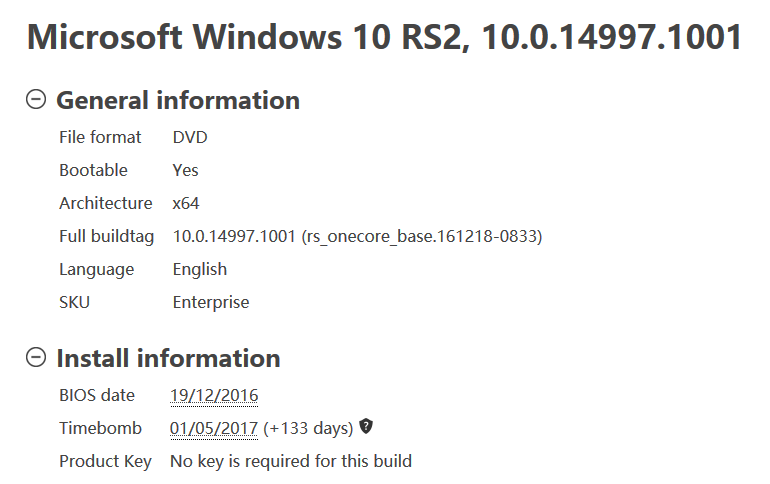This screenshot has height=484, width=770.
Task: Click the General information heading
Action: [178, 100]
